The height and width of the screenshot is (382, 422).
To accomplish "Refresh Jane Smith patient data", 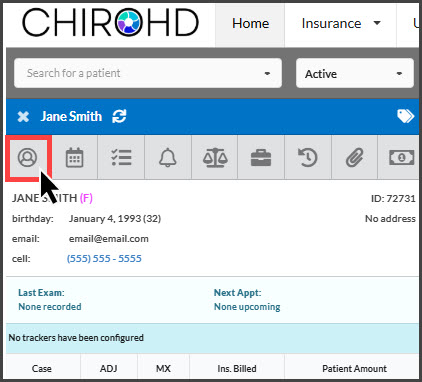I will coord(119,116).
